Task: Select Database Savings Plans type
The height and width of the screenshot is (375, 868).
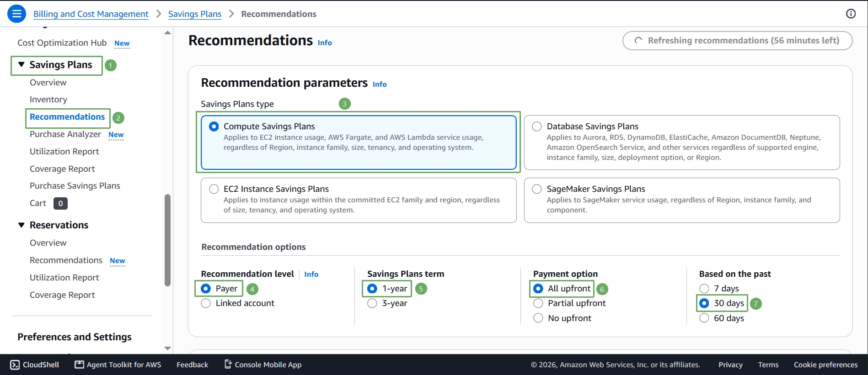Action: [x=682, y=143]
